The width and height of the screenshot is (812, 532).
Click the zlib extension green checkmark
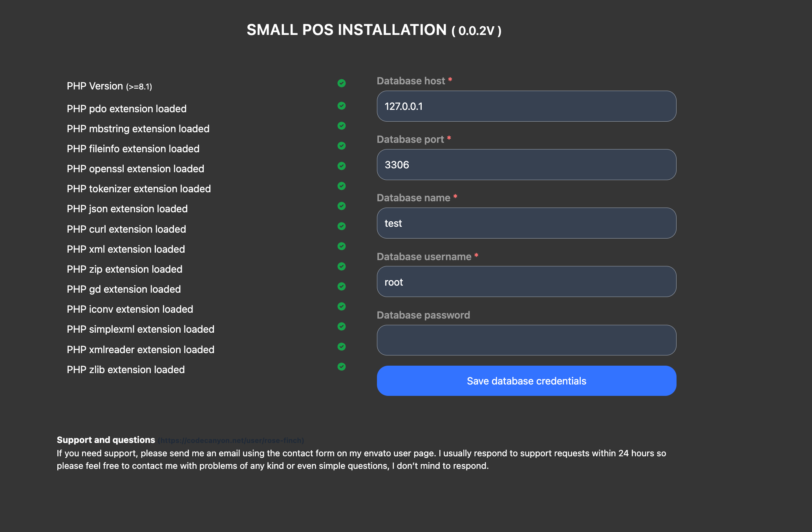(342, 366)
